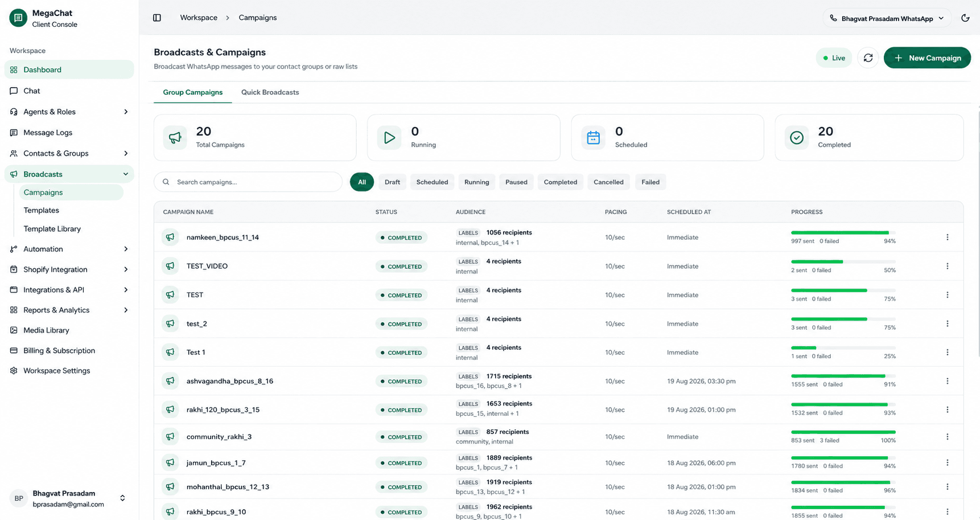Click the Running play icon
Image resolution: width=980 pixels, height=520 pixels.
click(x=389, y=137)
